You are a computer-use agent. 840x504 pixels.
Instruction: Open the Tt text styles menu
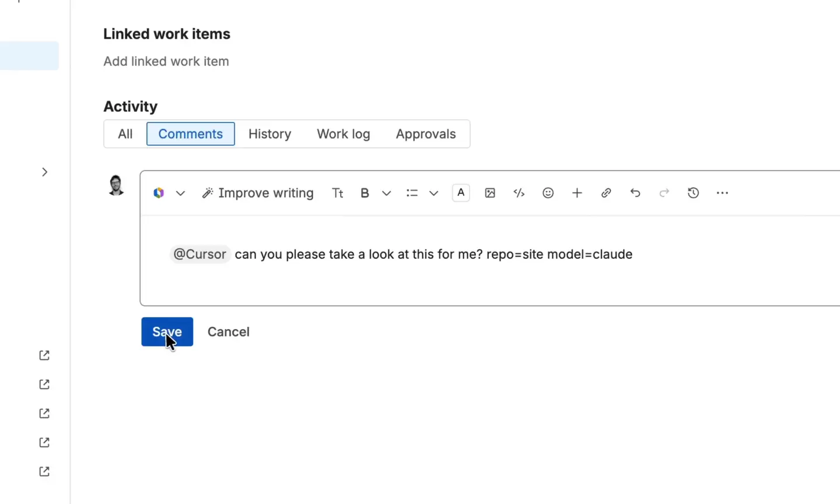pyautogui.click(x=338, y=193)
